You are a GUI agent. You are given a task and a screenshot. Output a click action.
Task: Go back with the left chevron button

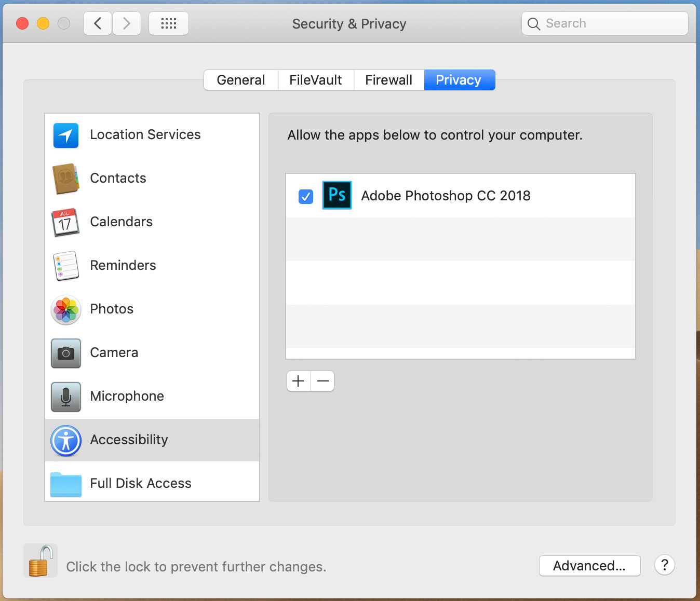pos(98,24)
